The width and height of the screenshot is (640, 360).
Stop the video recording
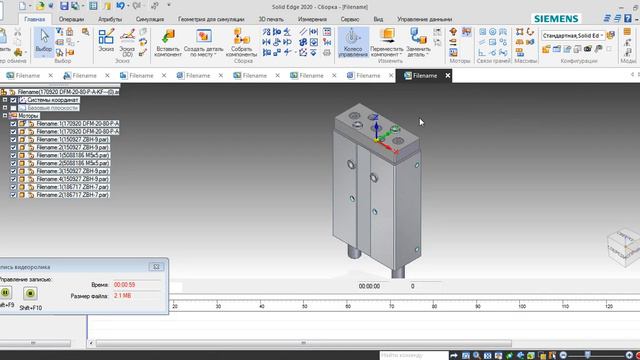point(30,293)
